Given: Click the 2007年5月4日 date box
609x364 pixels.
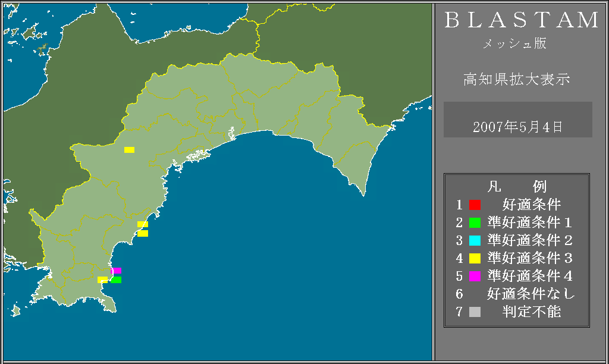Looking at the screenshot, I should tap(517, 126).
